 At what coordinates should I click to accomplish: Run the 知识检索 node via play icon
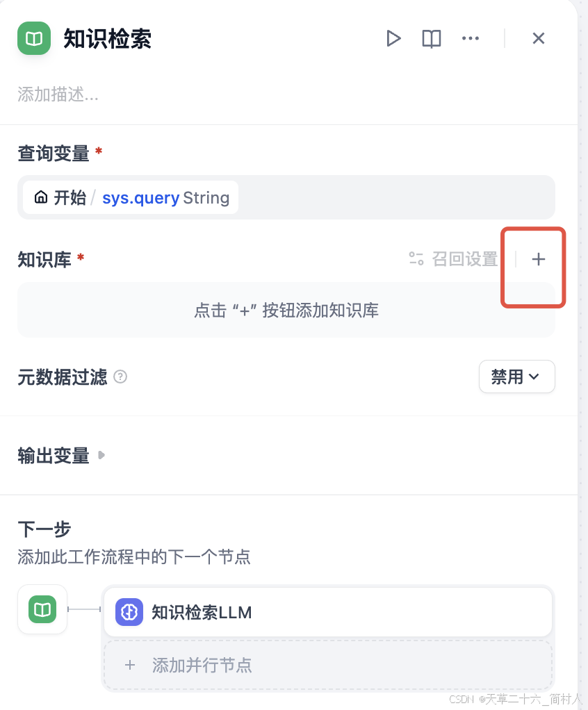pos(393,38)
